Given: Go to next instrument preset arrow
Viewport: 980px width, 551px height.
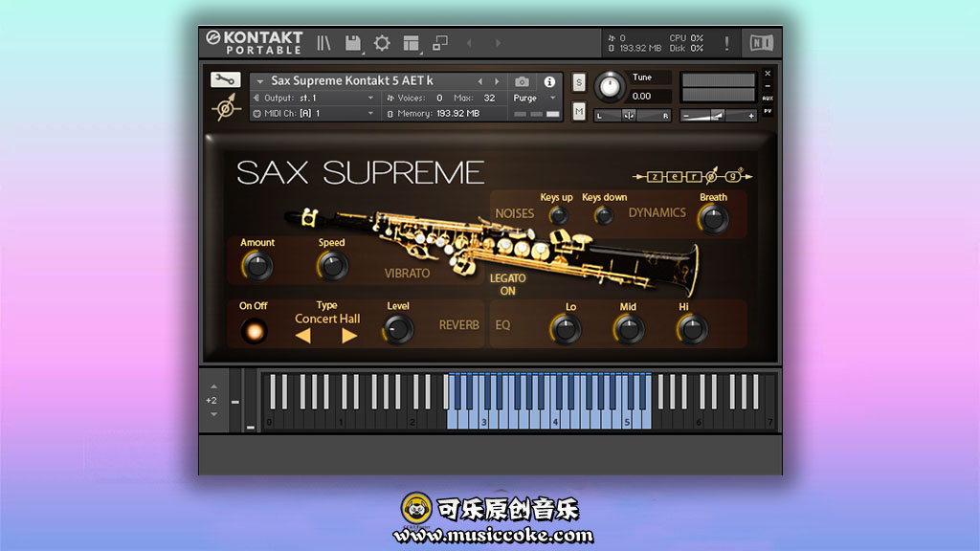Looking at the screenshot, I should pyautogui.click(x=497, y=82).
